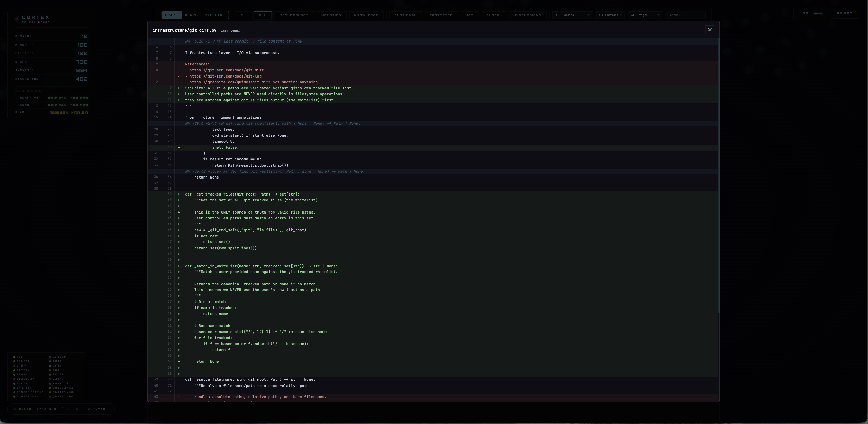868x424 pixels.
Task: Click the LAST COMMIT label
Action: (x=231, y=31)
